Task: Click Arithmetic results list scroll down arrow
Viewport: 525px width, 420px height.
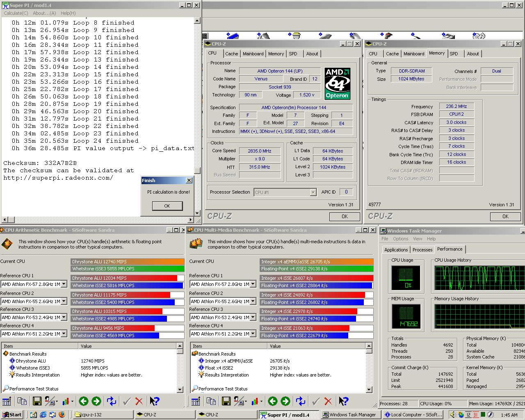Action: click(180, 389)
